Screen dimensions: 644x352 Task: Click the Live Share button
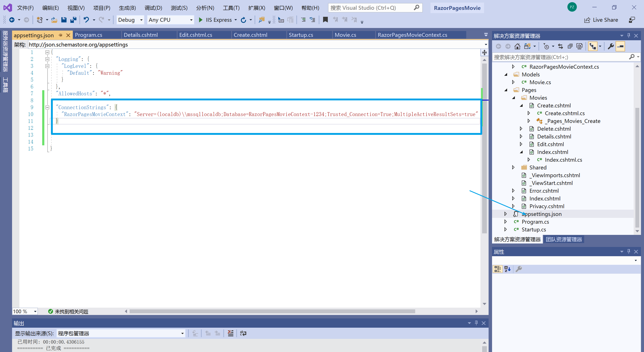coord(601,20)
